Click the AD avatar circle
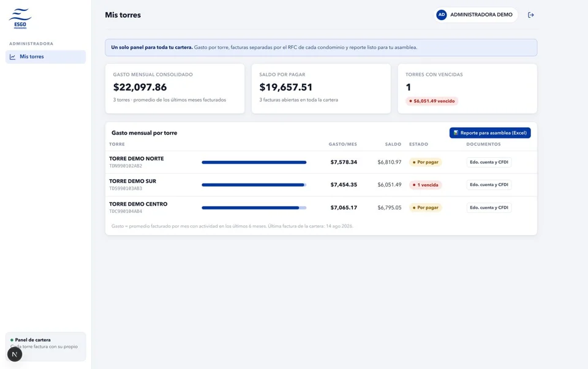The width and height of the screenshot is (588, 369). [x=442, y=15]
